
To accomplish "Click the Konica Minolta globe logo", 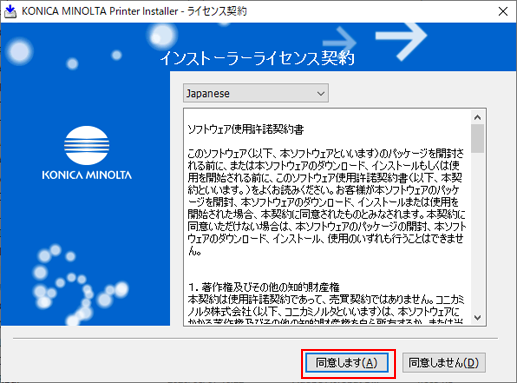I will (87, 145).
